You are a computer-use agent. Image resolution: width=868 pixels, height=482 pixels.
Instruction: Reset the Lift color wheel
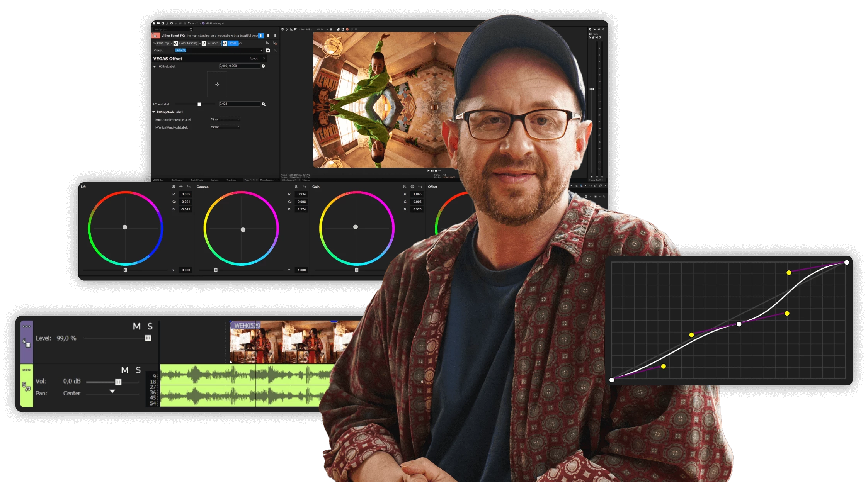[189, 187]
